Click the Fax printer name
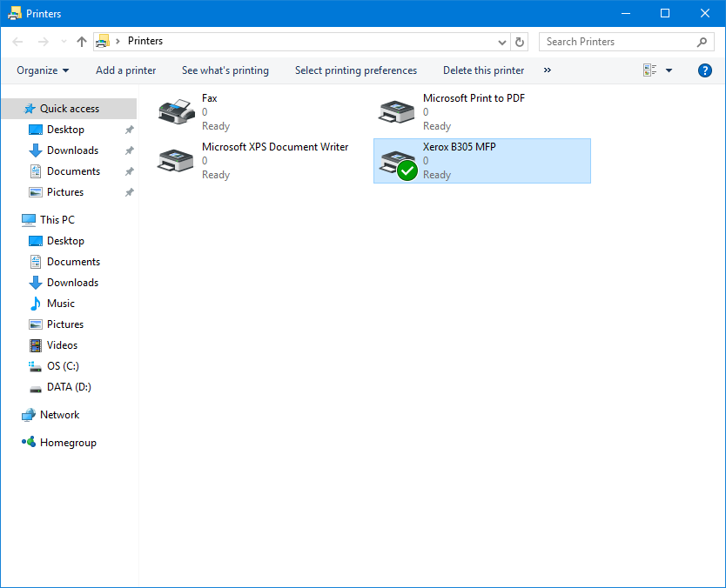Screen dimensions: 726x588 [209, 98]
